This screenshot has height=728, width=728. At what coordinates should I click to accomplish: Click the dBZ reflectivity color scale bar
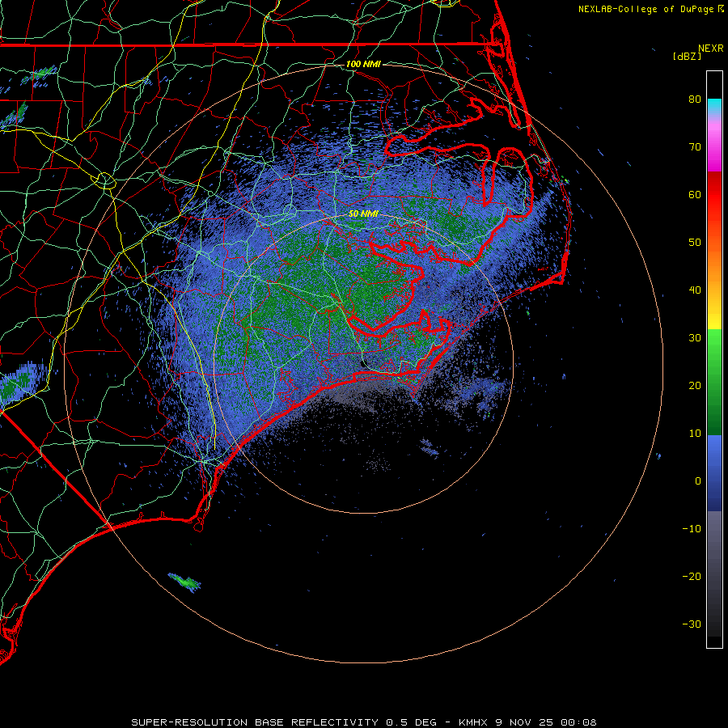coord(714,359)
